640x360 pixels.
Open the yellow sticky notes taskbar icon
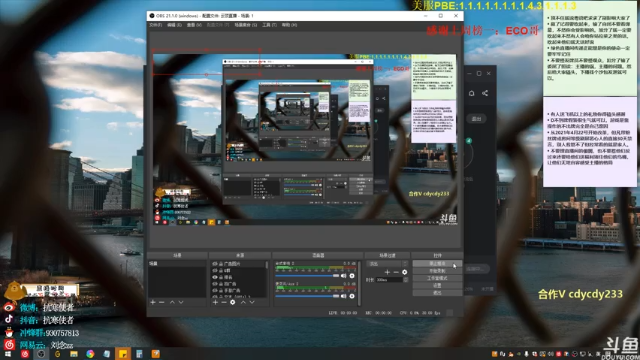pos(123,354)
